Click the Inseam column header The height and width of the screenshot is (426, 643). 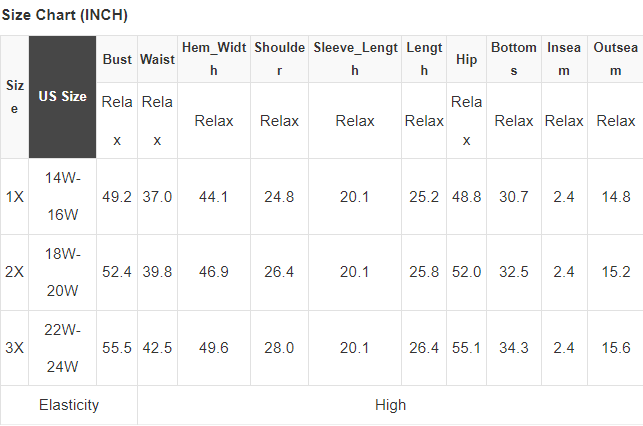[564, 59]
